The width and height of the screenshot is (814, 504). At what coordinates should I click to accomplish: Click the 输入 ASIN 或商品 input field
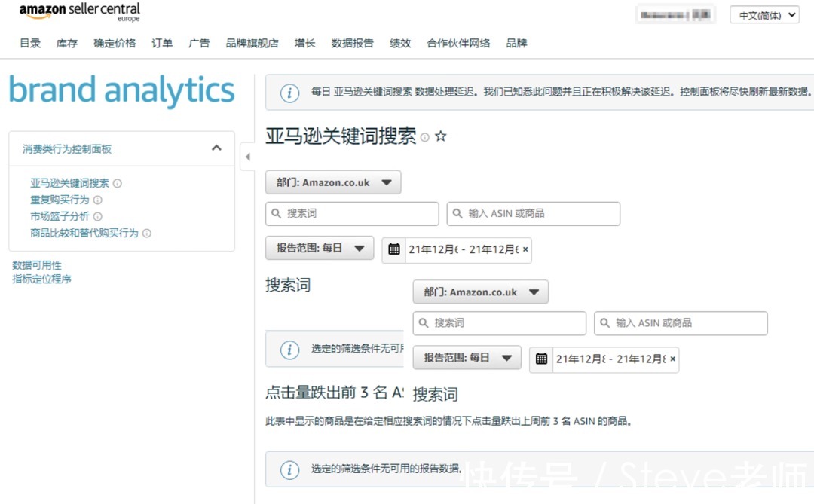(533, 213)
